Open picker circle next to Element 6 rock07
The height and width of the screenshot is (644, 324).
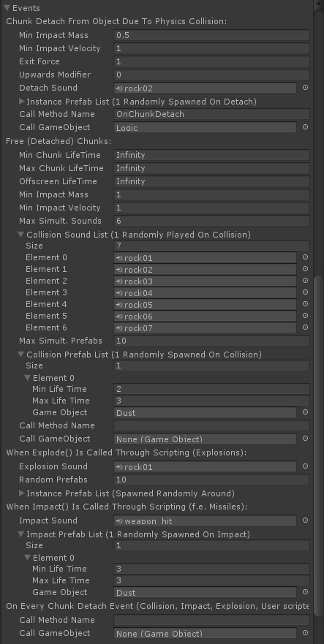click(x=305, y=327)
